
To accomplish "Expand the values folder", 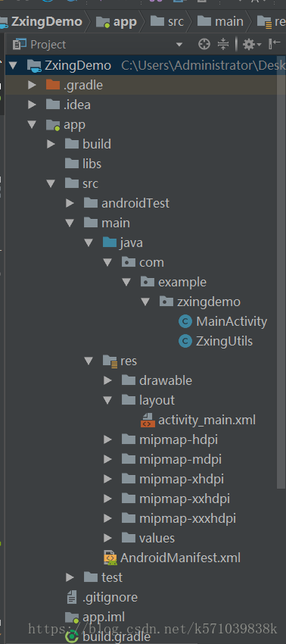I will point(107,539).
